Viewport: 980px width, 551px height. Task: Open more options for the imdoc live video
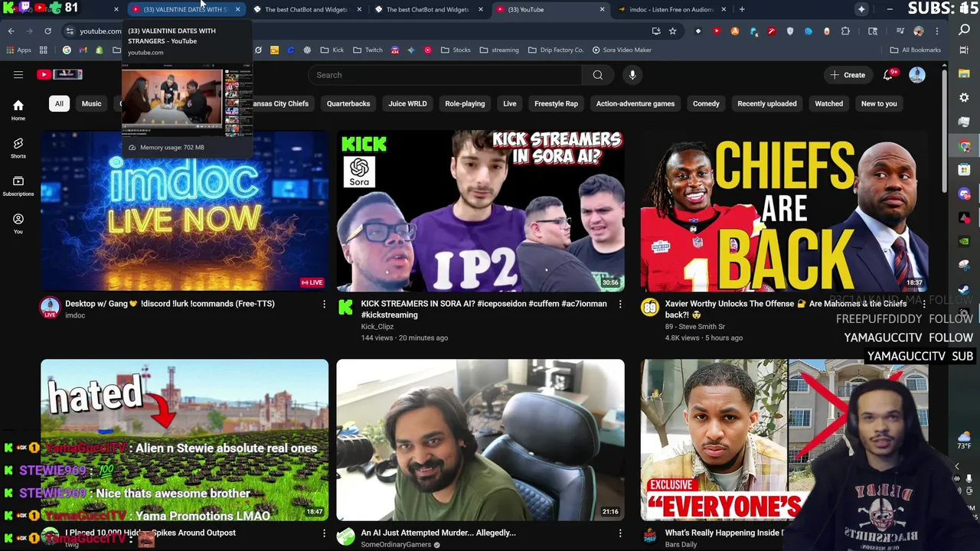[x=324, y=305]
